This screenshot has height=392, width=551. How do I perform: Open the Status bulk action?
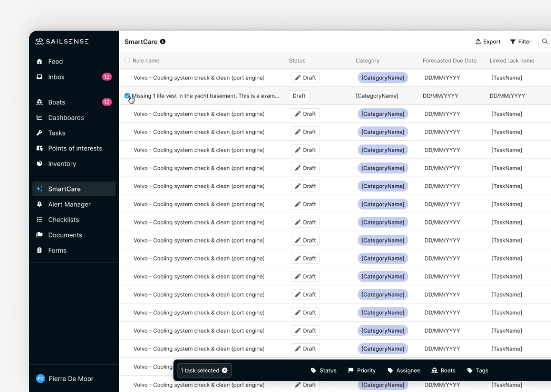click(323, 370)
